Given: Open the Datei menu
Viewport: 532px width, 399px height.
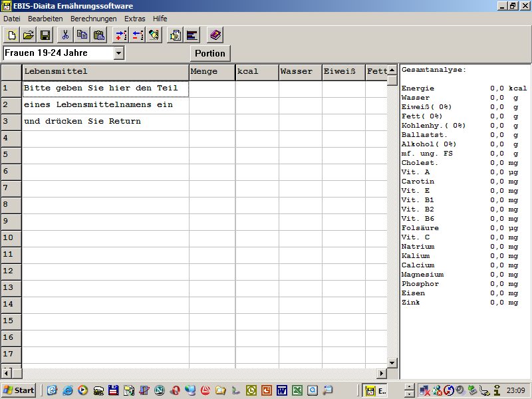Looking at the screenshot, I should tap(12, 19).
